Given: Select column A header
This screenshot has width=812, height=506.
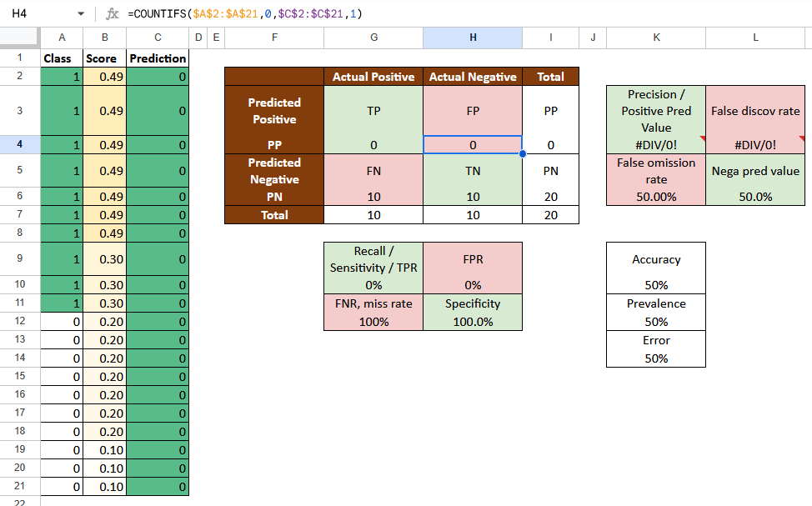Looking at the screenshot, I should 62,38.
